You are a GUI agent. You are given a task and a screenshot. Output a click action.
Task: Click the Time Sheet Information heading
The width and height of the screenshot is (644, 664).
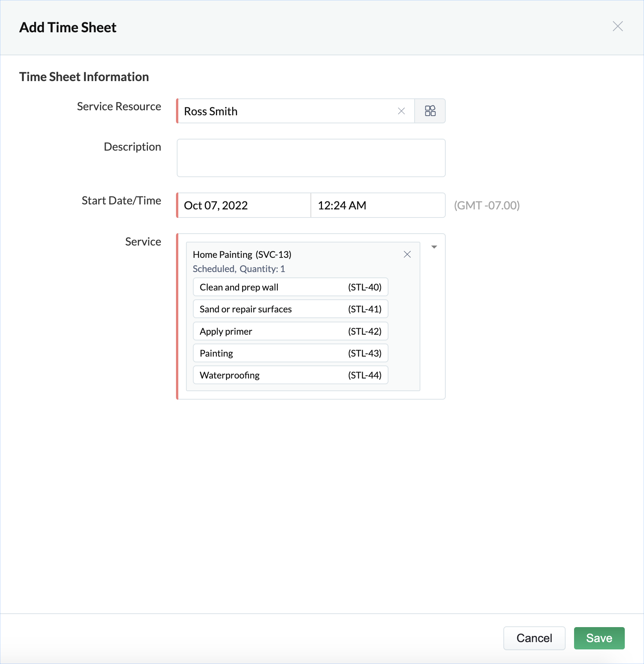point(84,77)
